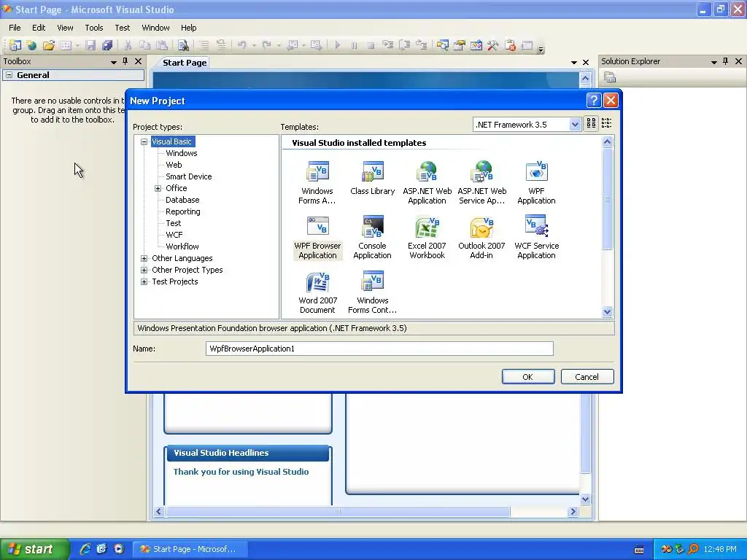747x560 pixels.
Task: Open the File menu
Action: (x=15, y=28)
